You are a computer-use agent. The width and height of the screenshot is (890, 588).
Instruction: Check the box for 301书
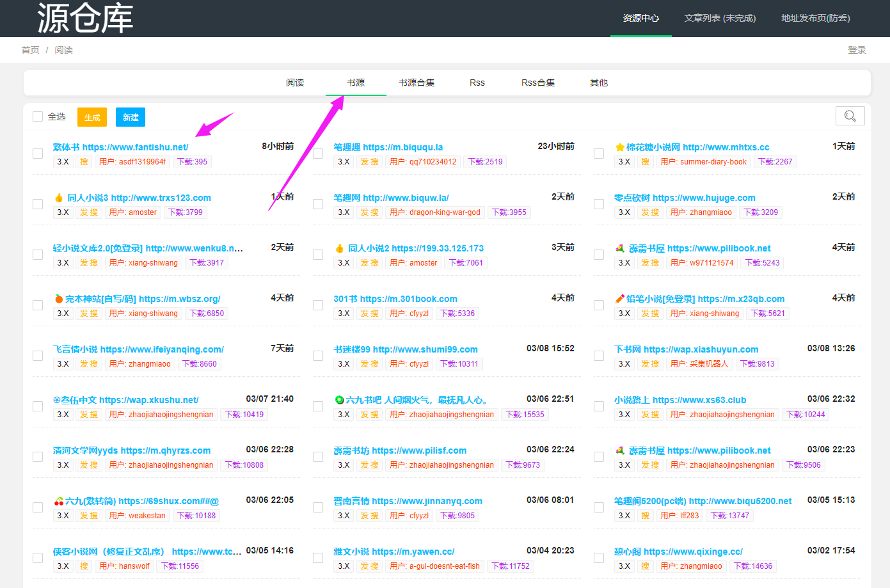click(318, 305)
